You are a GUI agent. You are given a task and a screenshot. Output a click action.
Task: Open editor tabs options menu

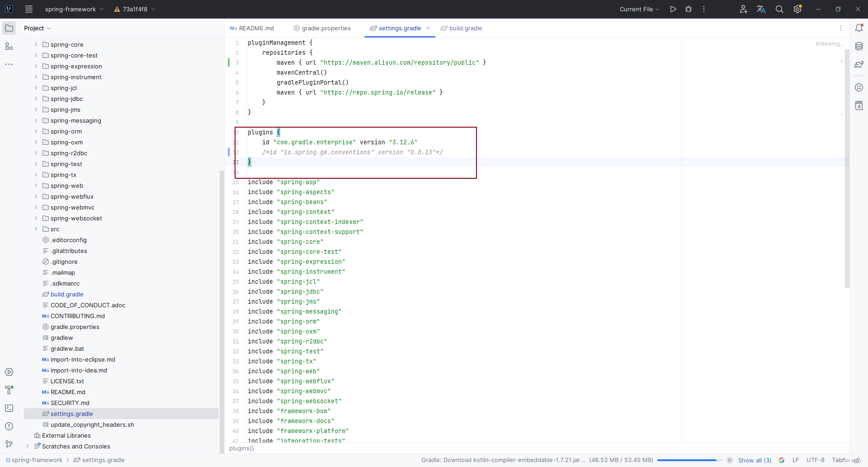[x=841, y=28]
